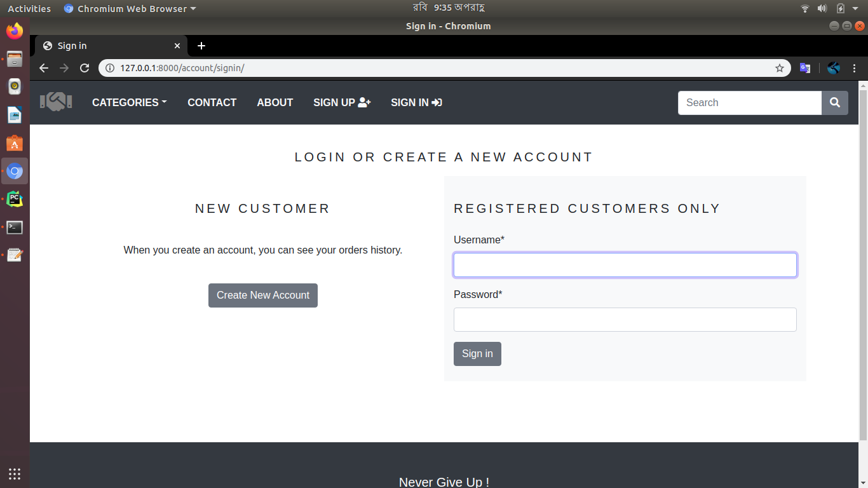Reload the page
The height and width of the screenshot is (488, 868).
point(85,68)
